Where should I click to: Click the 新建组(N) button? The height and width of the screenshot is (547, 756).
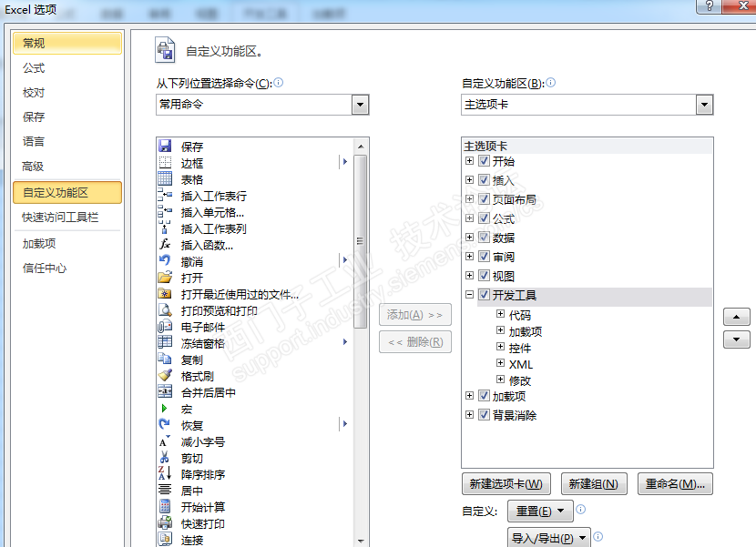[x=594, y=484]
